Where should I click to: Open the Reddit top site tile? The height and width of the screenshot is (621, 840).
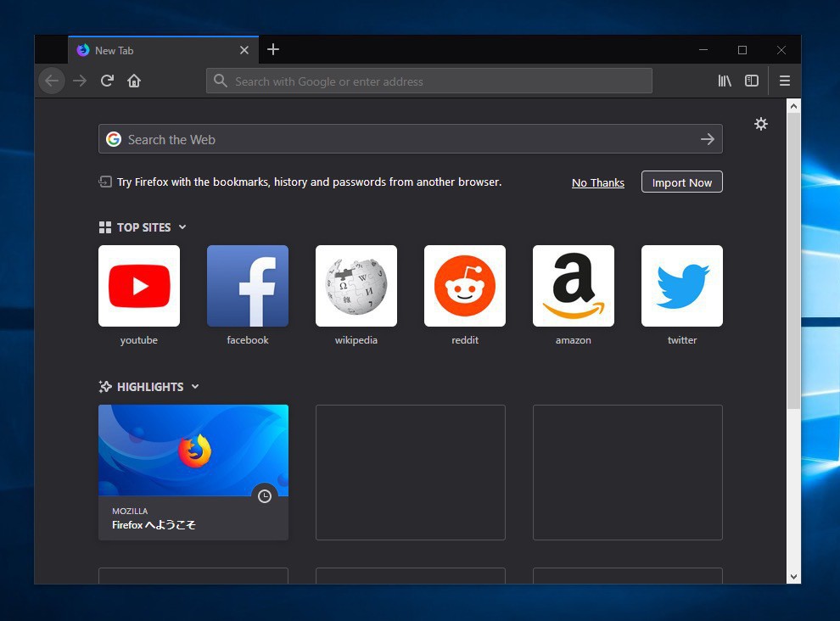point(465,286)
